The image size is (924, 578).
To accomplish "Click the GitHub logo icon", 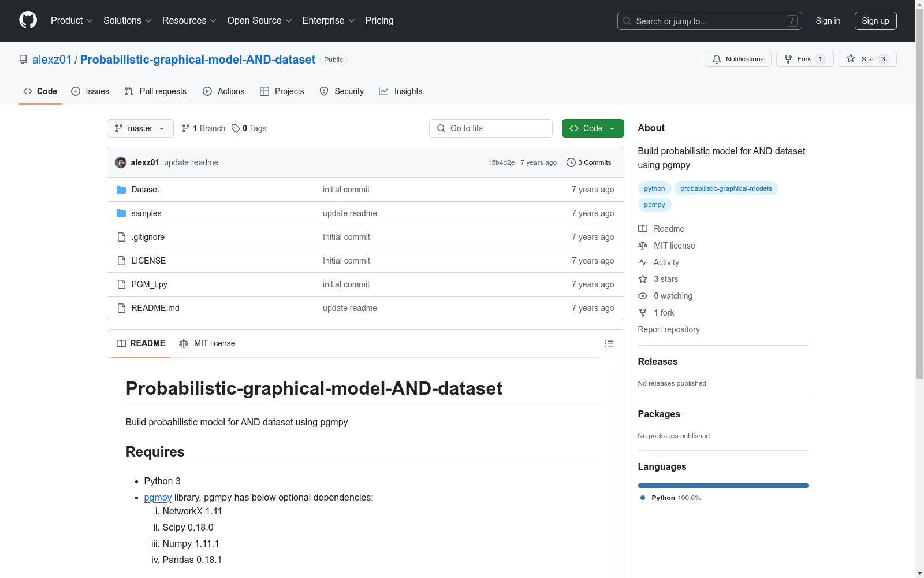I will (28, 20).
